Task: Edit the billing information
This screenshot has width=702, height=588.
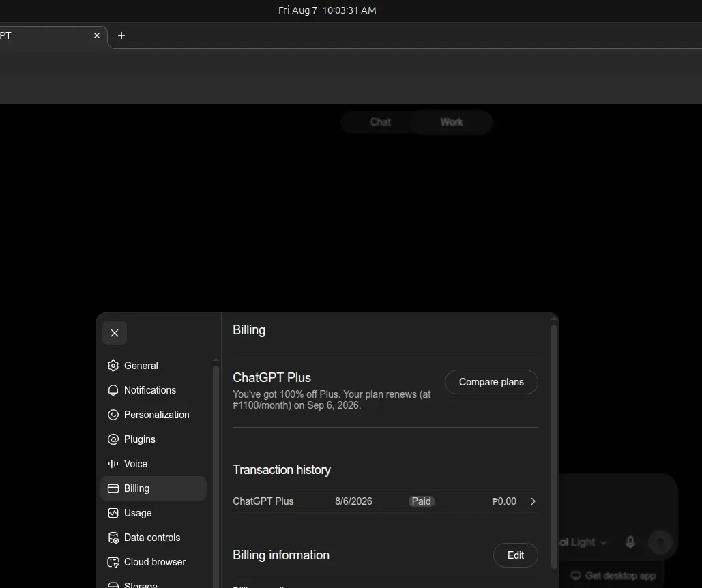Action: [x=515, y=555]
